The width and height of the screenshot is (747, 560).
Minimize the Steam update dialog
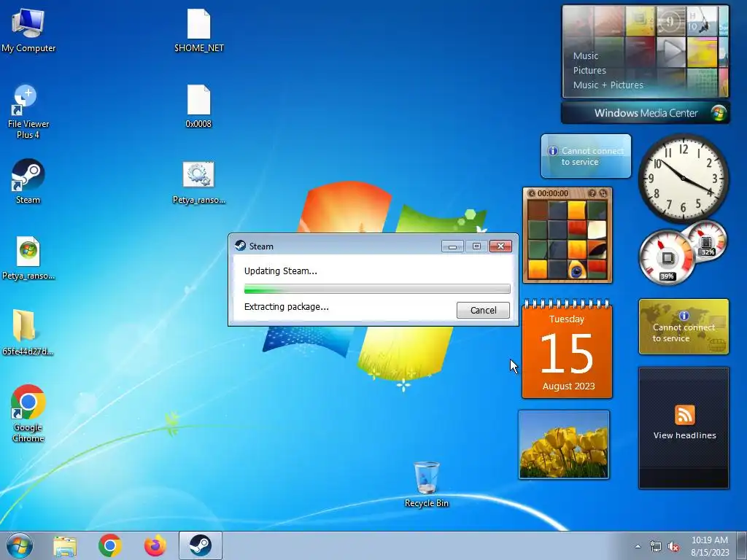[x=452, y=246]
